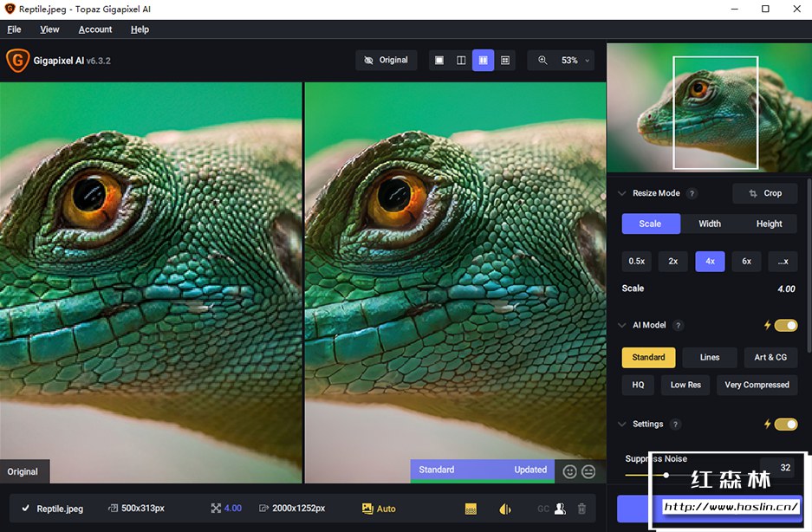Screen dimensions: 812x532
Task: Open AI Model help tooltip icon
Action: (678, 325)
